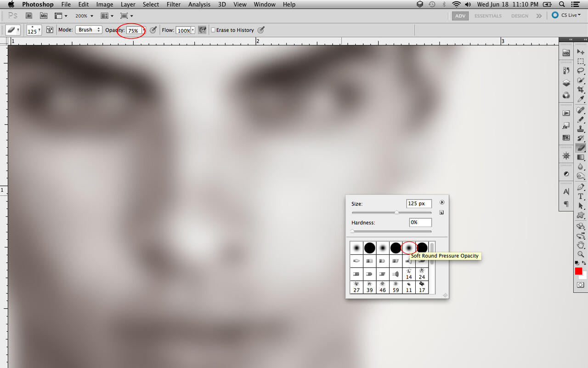Reset default foreground and background colors
588x368 pixels.
pos(577,263)
